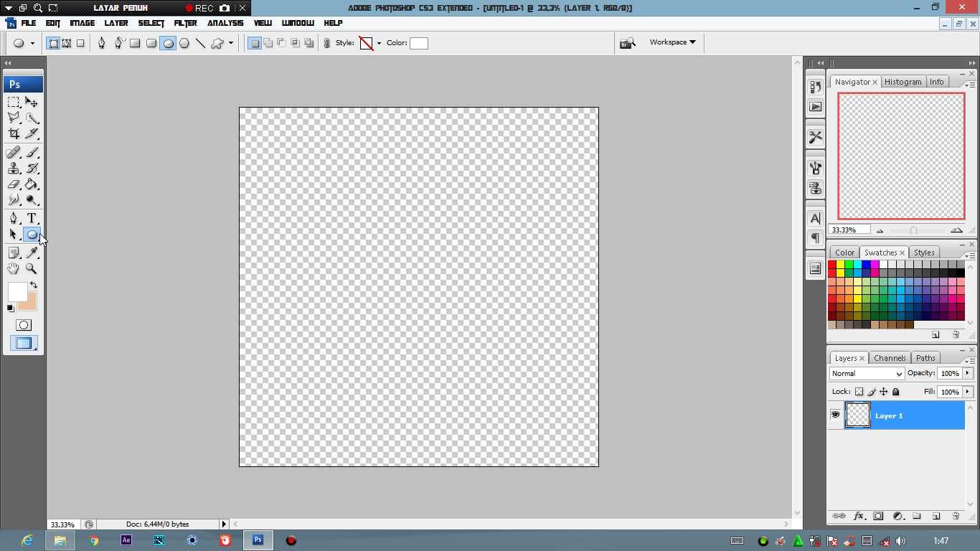Select the Rectangular Marquee tool
This screenshot has height=551, width=980.
(14, 103)
